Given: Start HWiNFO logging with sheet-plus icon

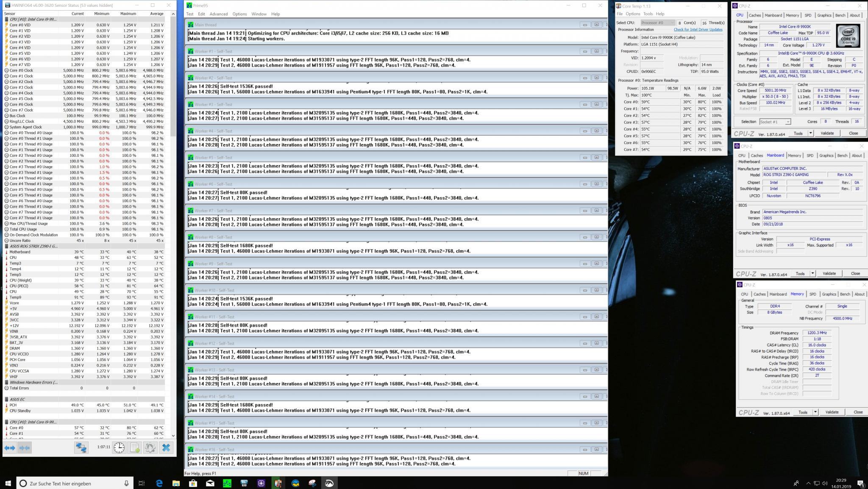Looking at the screenshot, I should tap(135, 447).
